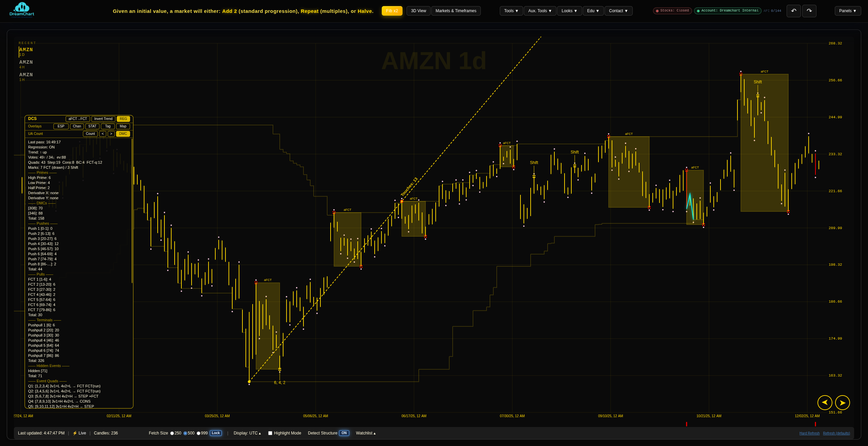Open the Contact dropdown menu
The image size is (868, 446).
point(618,11)
